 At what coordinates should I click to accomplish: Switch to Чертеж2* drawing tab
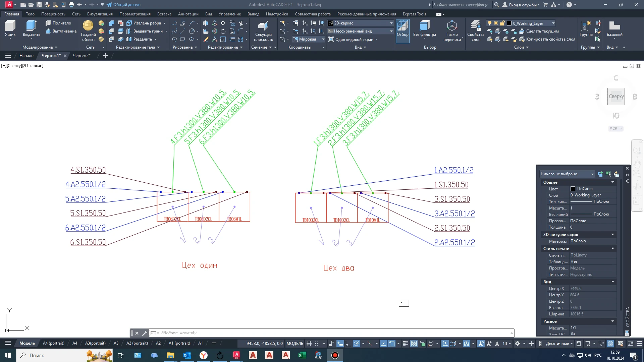click(x=82, y=56)
